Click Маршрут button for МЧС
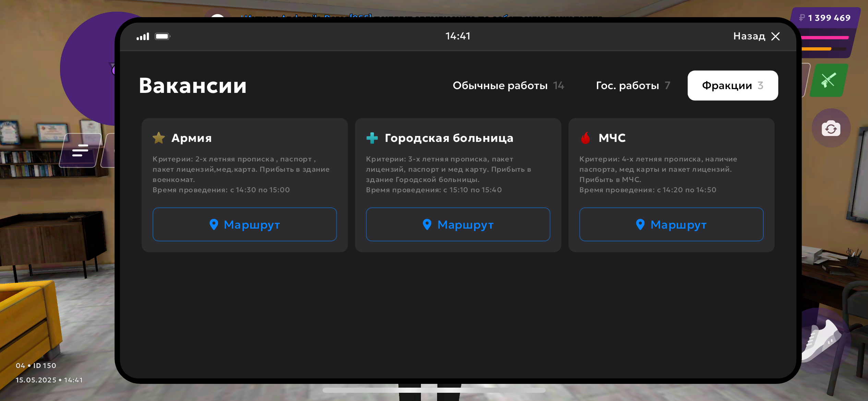Image resolution: width=868 pixels, height=401 pixels. pyautogui.click(x=671, y=224)
